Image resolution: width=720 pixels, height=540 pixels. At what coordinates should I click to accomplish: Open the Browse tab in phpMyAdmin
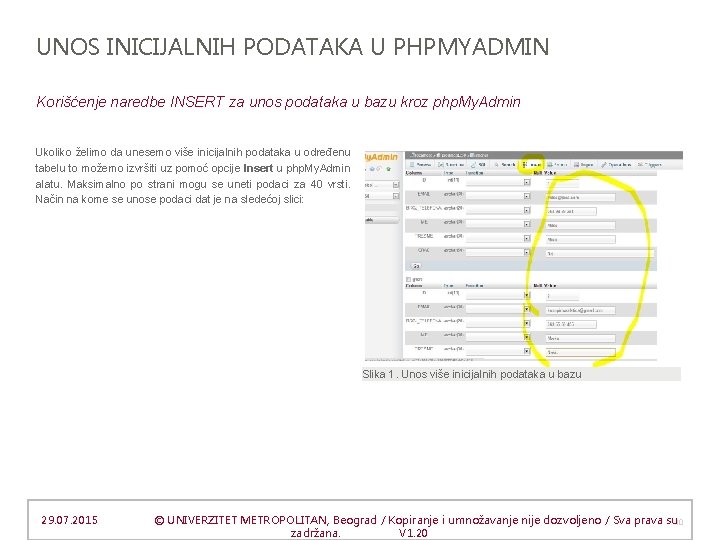(x=421, y=164)
